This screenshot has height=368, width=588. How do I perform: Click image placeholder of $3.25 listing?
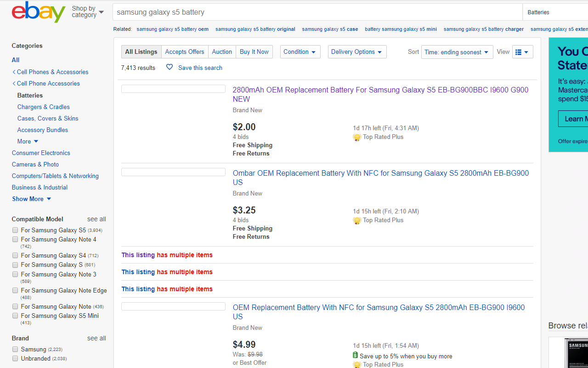pyautogui.click(x=173, y=172)
